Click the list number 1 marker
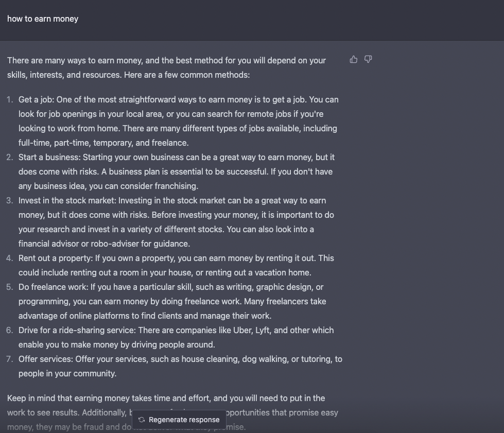The height and width of the screenshot is (433, 504). (x=10, y=100)
